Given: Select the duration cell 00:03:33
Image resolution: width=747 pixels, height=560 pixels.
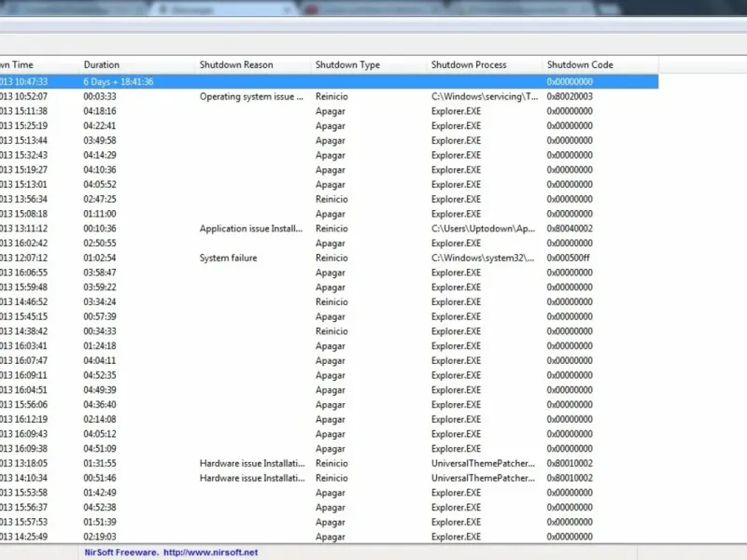Looking at the screenshot, I should tap(100, 97).
